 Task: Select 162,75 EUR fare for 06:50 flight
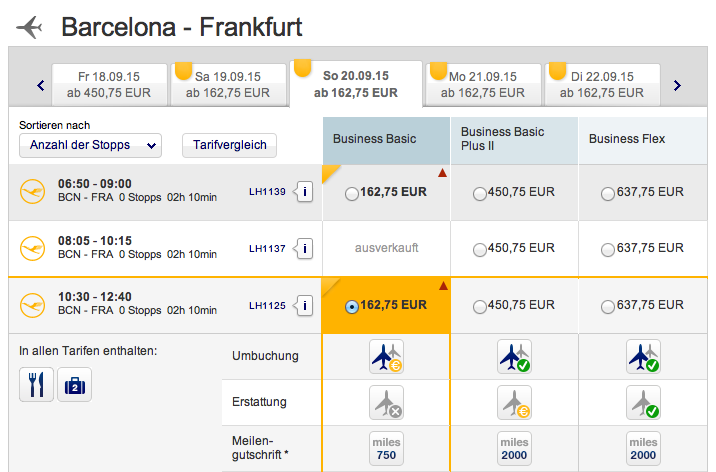(x=352, y=194)
